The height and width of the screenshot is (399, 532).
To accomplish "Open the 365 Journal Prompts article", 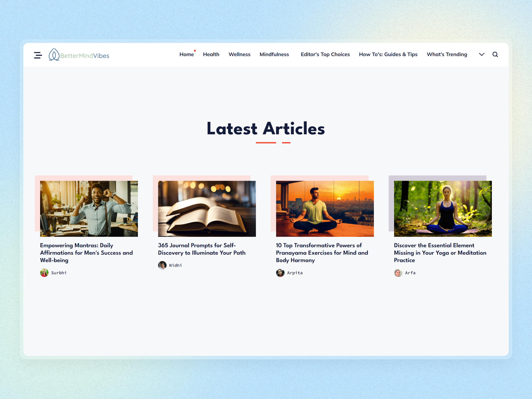I will [x=201, y=249].
